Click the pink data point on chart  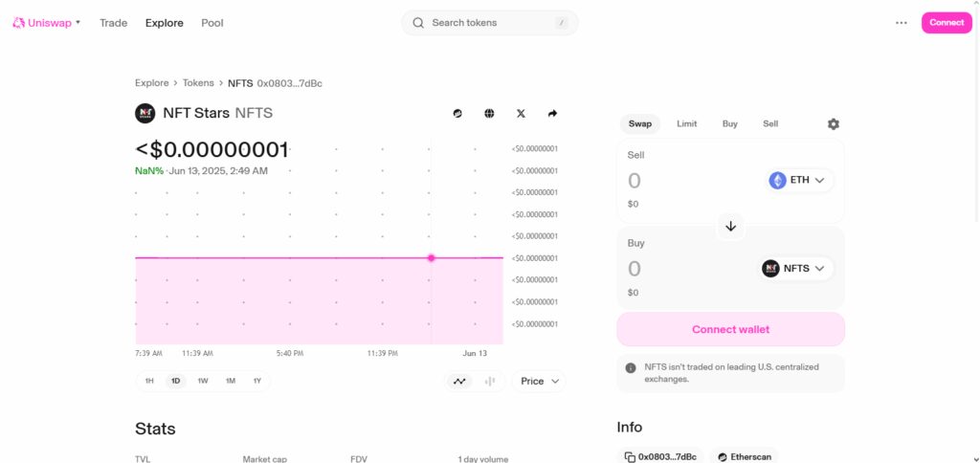pyautogui.click(x=431, y=258)
